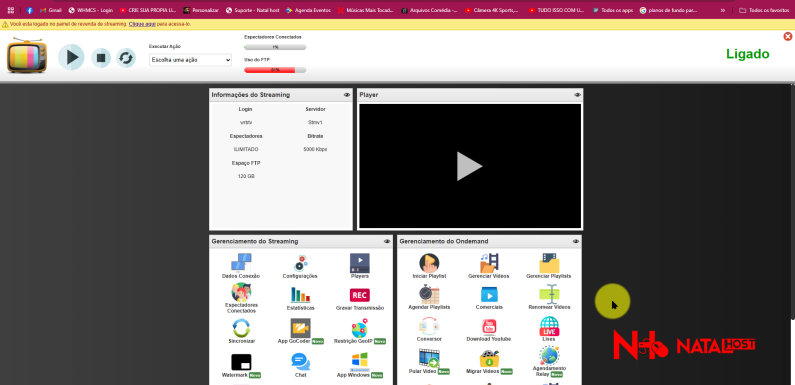Open the 'Agenda Eventos' bookmark
Viewport: 795px width, 385px height.
coord(308,10)
